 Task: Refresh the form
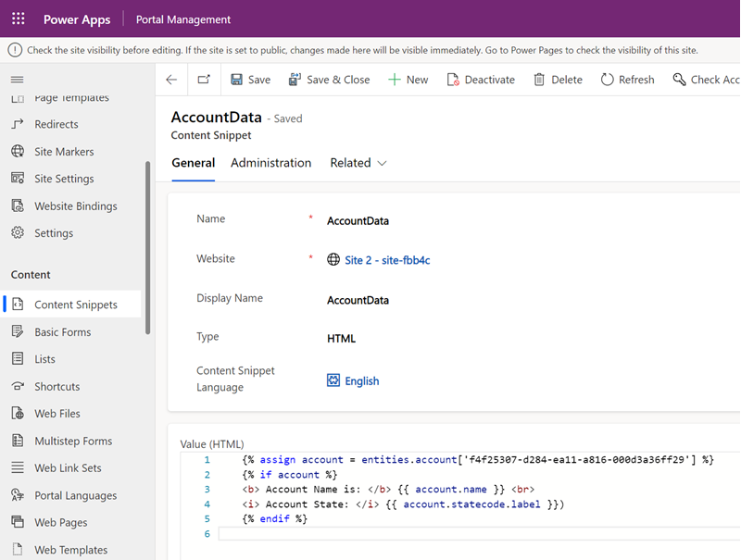[x=627, y=80]
